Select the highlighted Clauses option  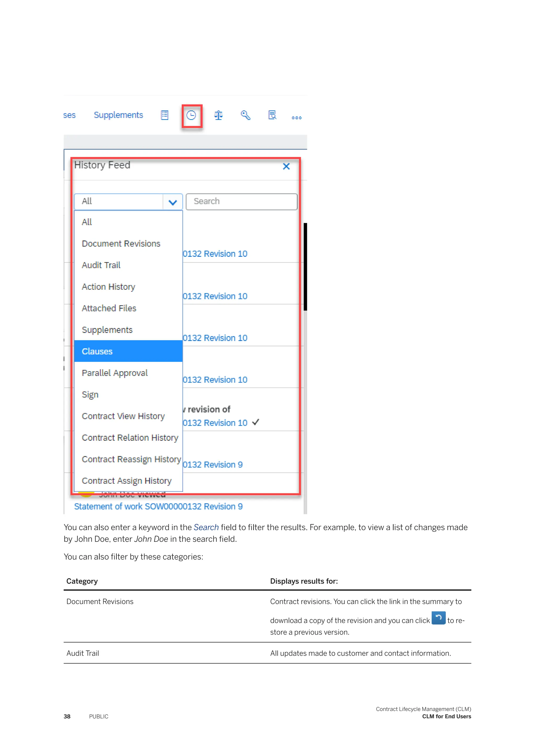129,351
